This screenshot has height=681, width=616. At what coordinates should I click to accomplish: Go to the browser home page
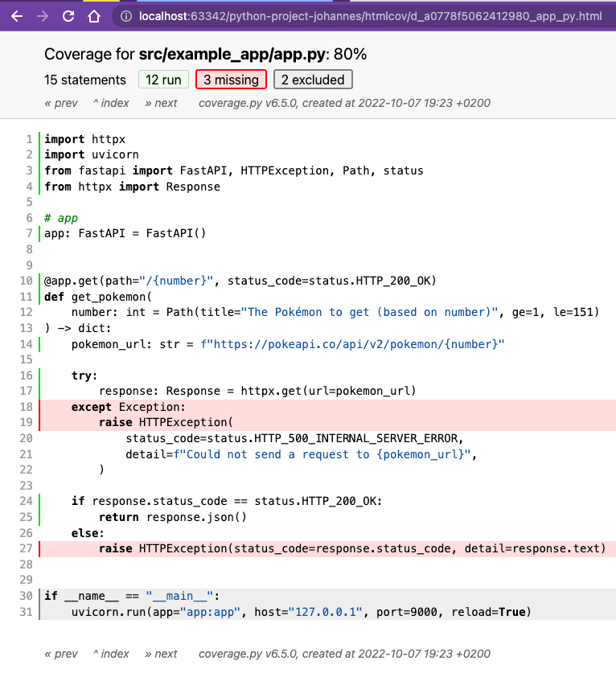pos(94,16)
